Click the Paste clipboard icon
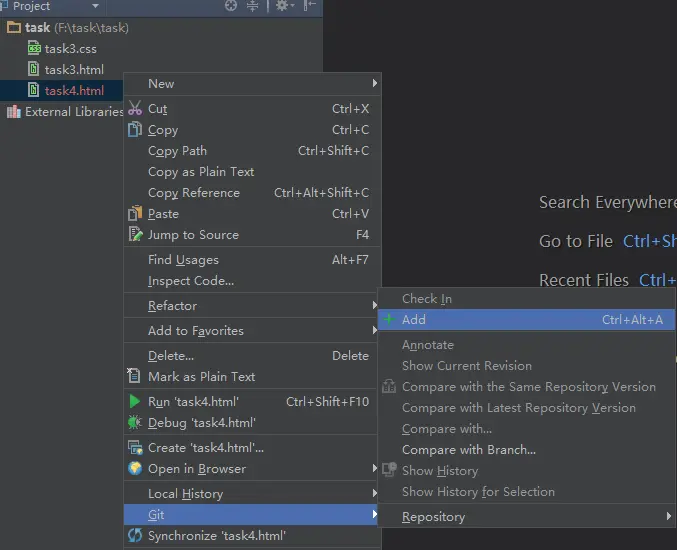Screen dimensions: 677x550 click(135, 213)
